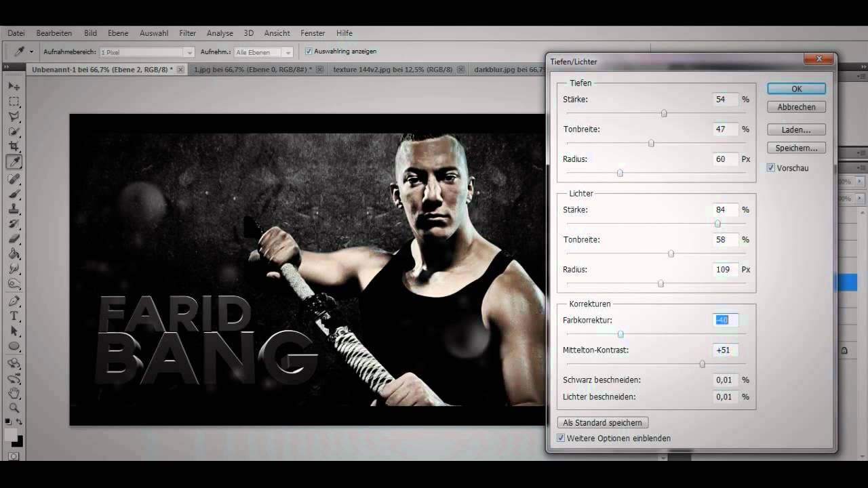
Task: Select the Polygonal Lasso tool
Action: tap(14, 117)
